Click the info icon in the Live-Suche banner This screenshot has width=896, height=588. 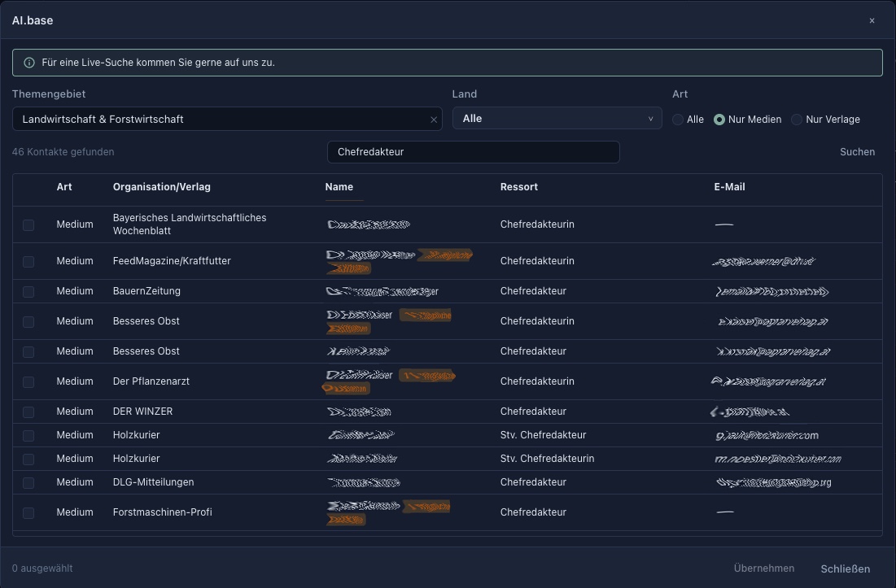click(29, 63)
